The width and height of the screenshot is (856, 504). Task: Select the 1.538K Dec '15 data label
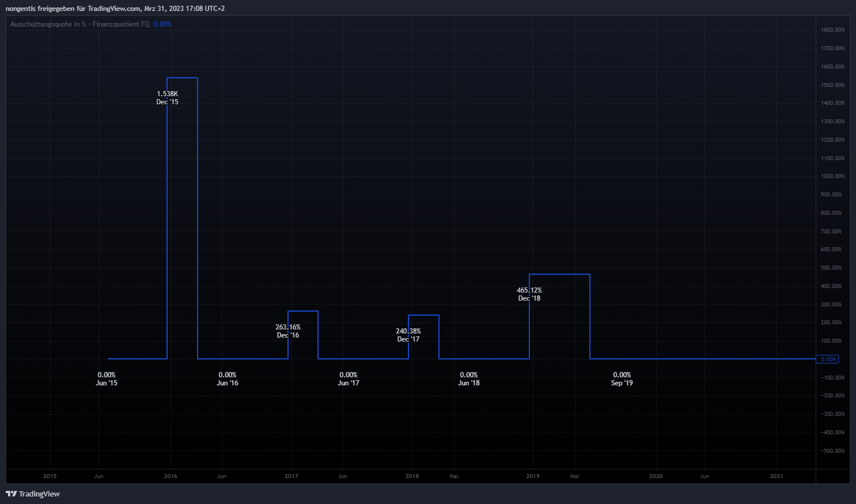[x=168, y=98]
